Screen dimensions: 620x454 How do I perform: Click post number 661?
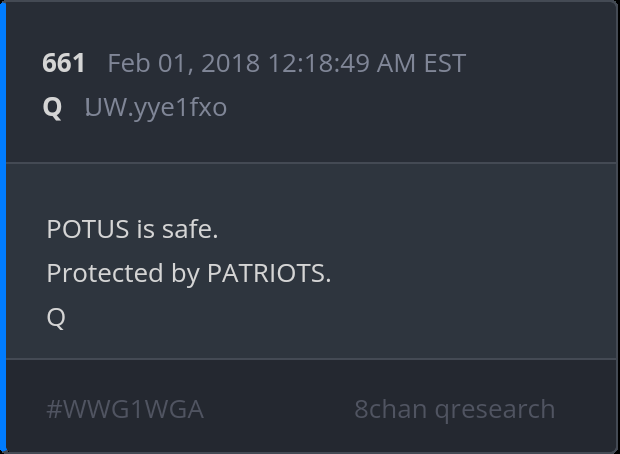click(64, 63)
